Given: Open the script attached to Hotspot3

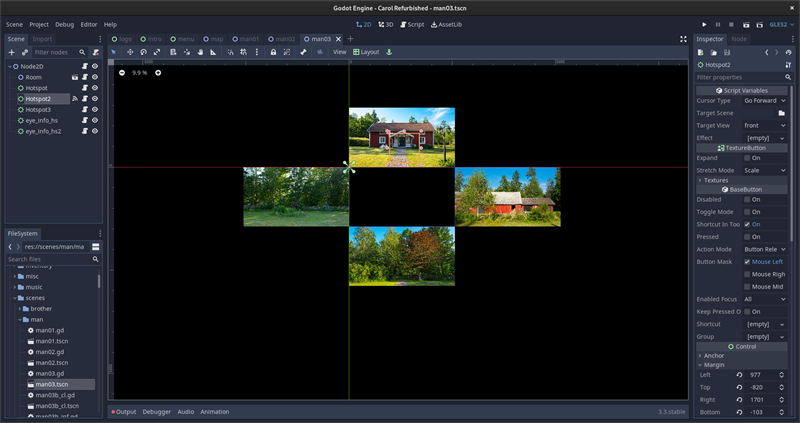Looking at the screenshot, I should [x=85, y=110].
